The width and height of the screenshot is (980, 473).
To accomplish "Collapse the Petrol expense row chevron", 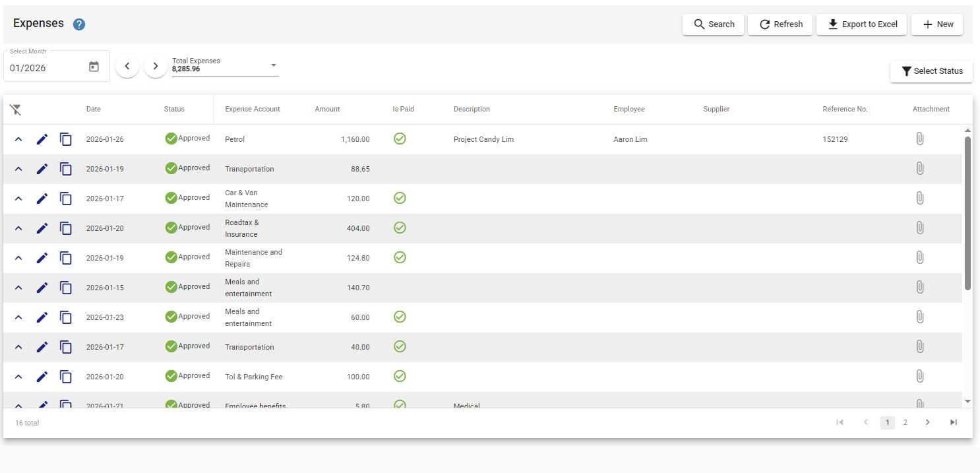I will click(18, 139).
